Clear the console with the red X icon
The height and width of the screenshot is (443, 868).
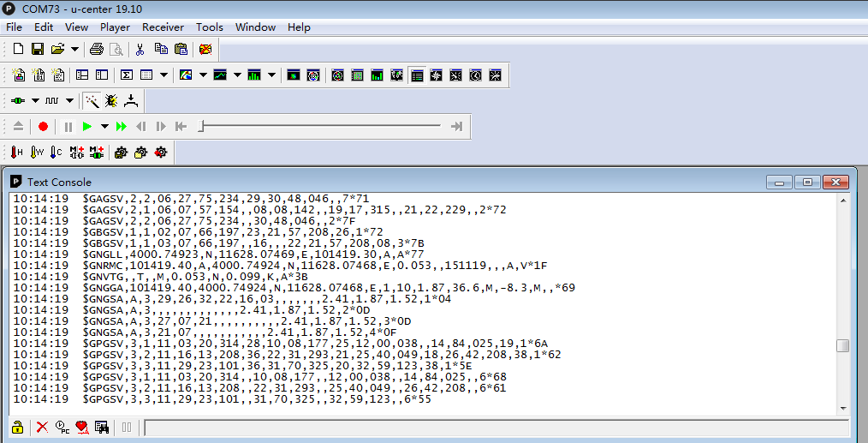pos(42,427)
